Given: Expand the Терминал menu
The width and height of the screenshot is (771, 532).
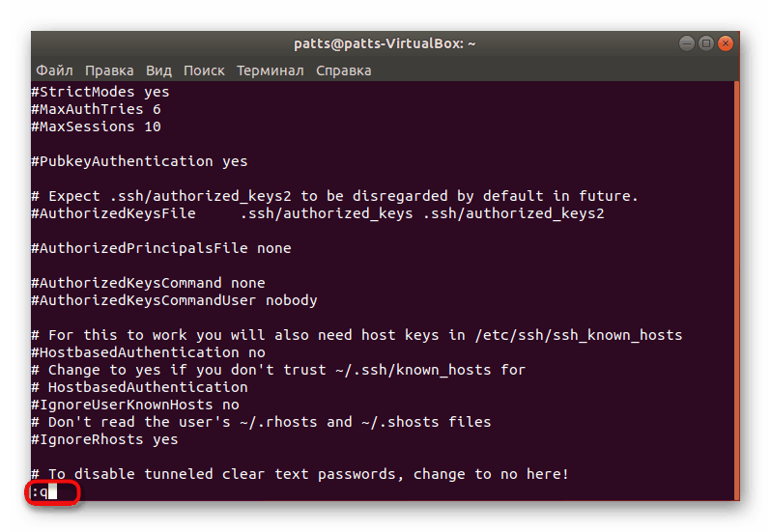Looking at the screenshot, I should click(x=271, y=70).
